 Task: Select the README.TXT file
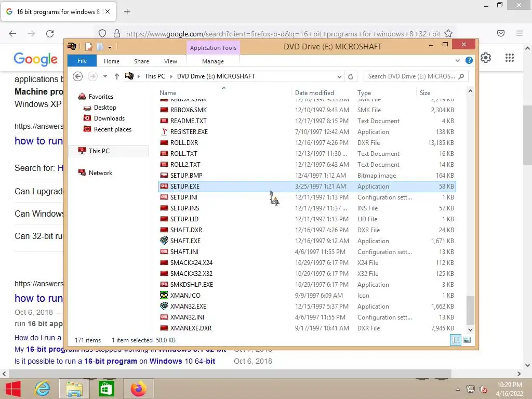tap(307, 121)
